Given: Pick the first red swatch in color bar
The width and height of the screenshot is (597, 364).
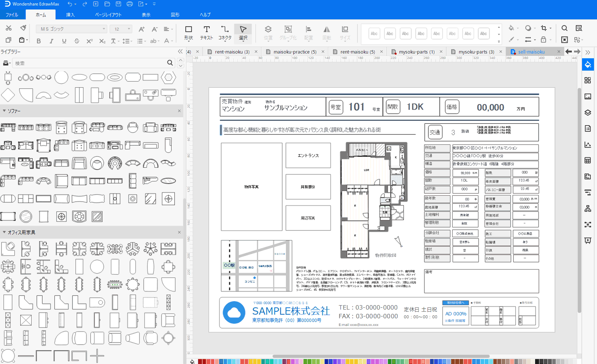Looking at the screenshot, I should (200, 361).
